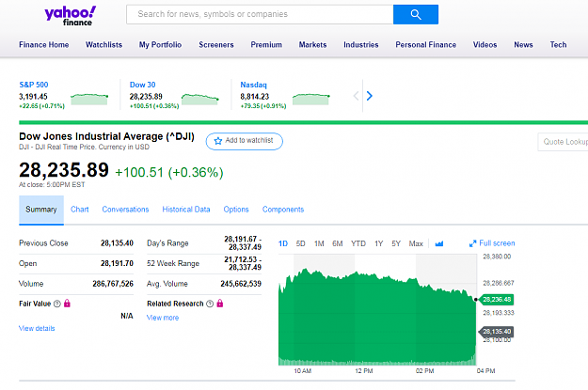Click View more under Related Research

(x=163, y=318)
